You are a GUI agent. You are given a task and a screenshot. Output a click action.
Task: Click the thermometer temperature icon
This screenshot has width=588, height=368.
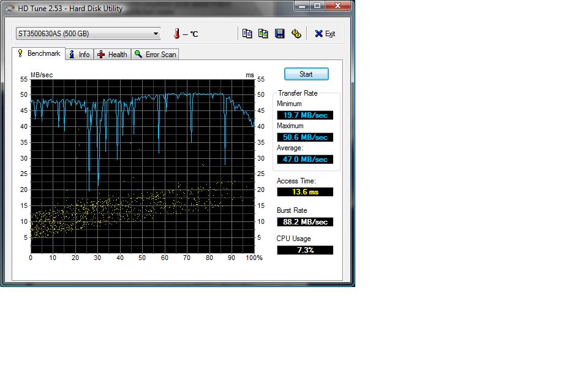(176, 34)
